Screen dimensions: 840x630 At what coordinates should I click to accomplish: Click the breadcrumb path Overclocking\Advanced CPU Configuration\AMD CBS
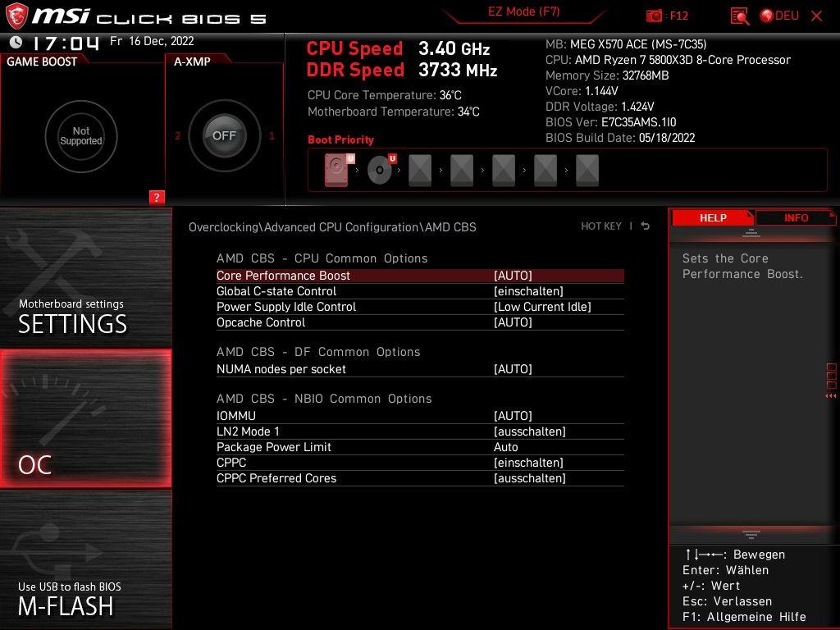click(x=332, y=227)
